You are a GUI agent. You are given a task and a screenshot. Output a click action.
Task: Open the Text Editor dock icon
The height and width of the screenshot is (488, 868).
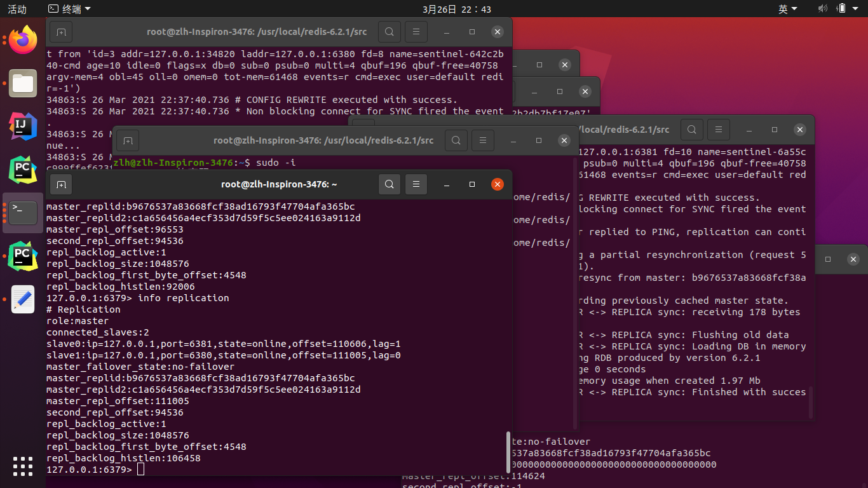click(x=23, y=299)
